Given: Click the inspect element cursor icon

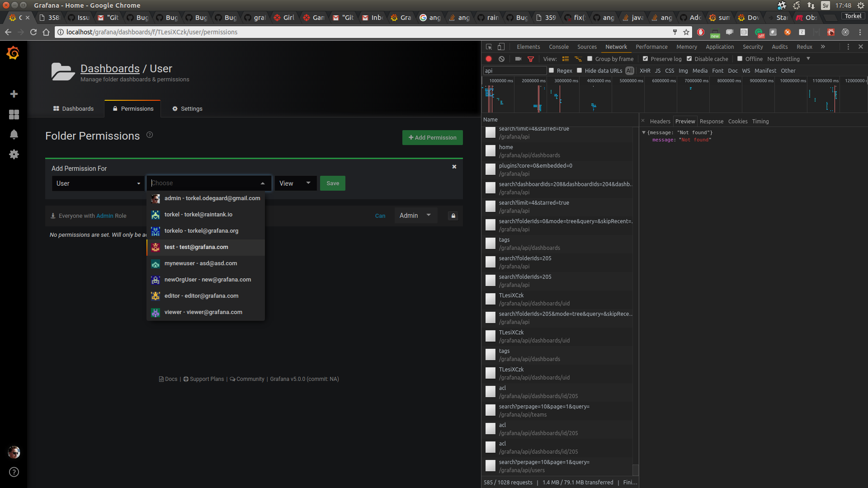Looking at the screenshot, I should [x=488, y=47].
